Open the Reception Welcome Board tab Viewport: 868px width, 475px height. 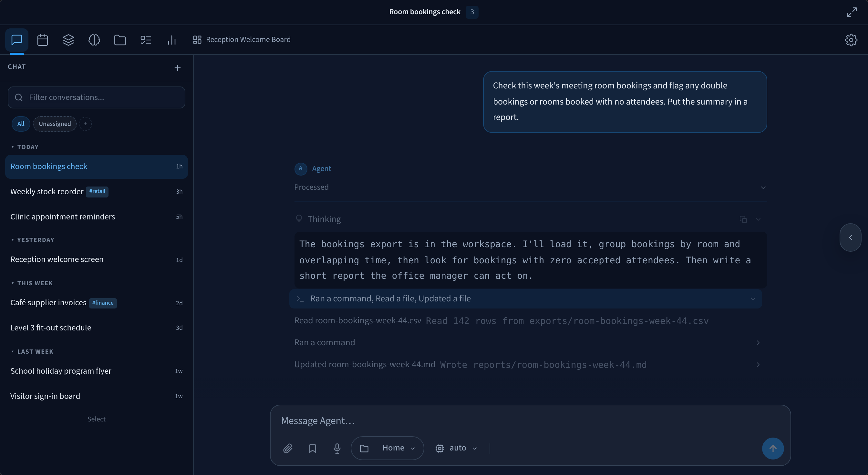(x=242, y=40)
